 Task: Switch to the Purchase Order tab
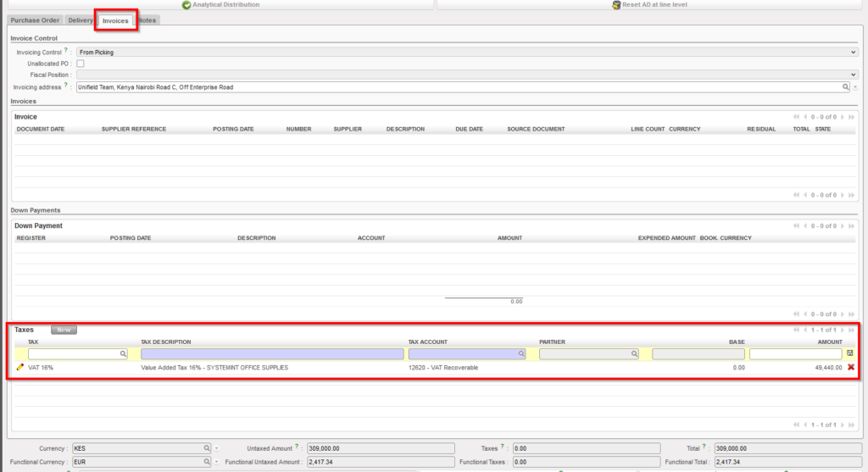pos(35,20)
